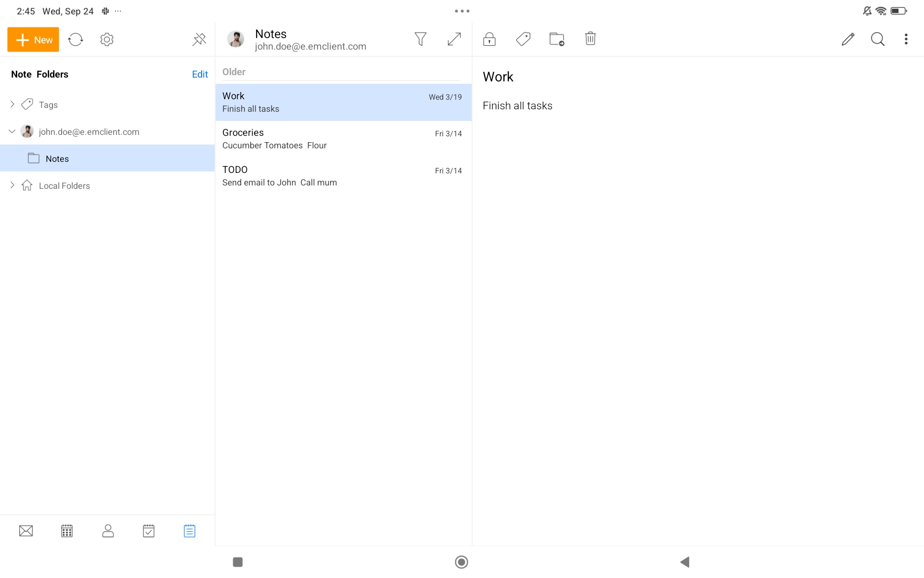Open the filter funnel for notes

click(420, 39)
